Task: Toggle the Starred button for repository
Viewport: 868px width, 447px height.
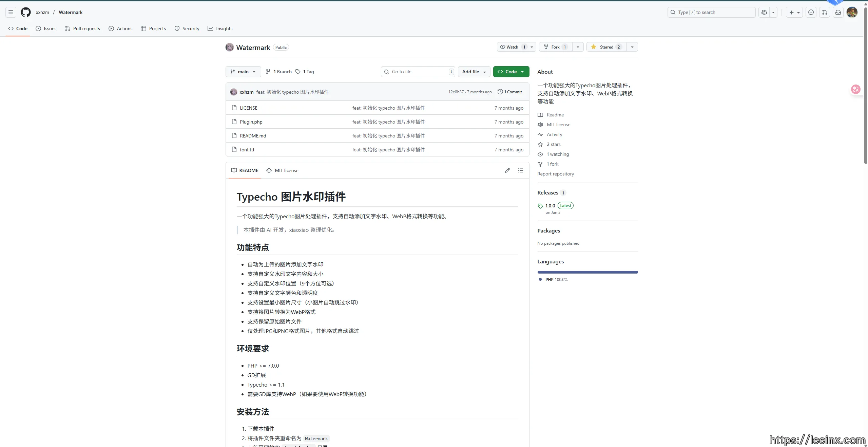Action: [x=606, y=47]
